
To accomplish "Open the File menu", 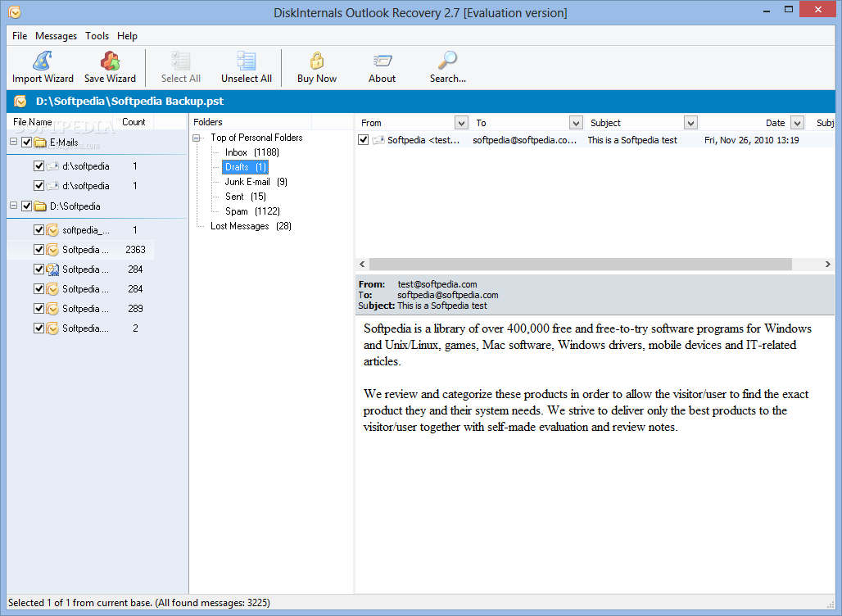I will (x=20, y=36).
